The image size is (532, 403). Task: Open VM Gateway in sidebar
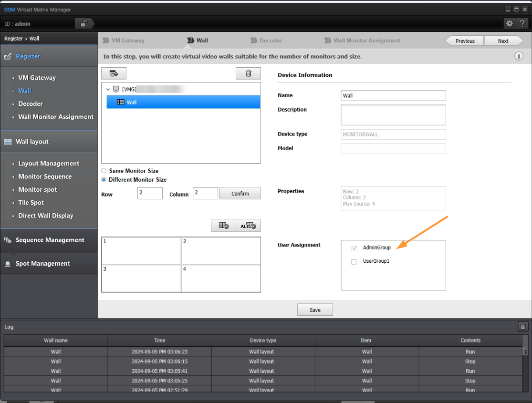click(x=37, y=78)
